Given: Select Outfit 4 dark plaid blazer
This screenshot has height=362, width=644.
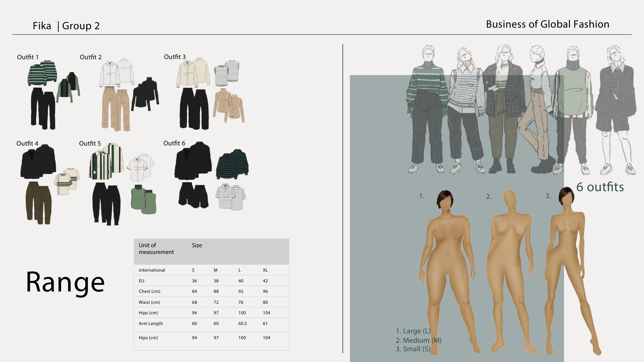Looking at the screenshot, I should 38,162.
